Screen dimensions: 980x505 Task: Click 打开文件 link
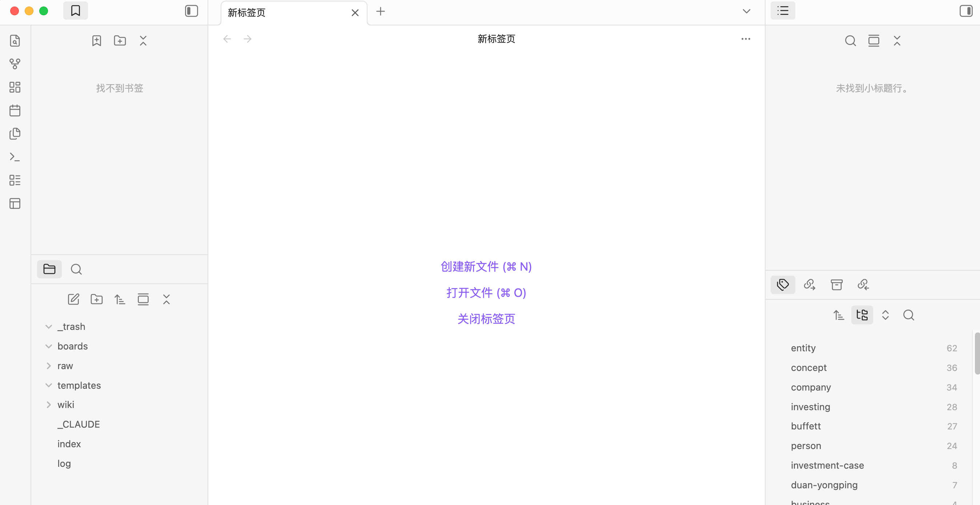pyautogui.click(x=486, y=293)
